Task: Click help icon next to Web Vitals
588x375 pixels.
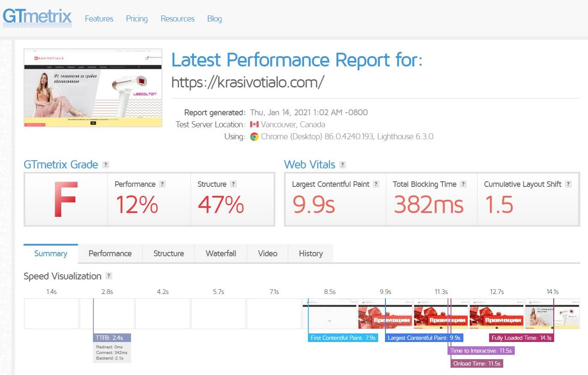Action: (x=342, y=165)
